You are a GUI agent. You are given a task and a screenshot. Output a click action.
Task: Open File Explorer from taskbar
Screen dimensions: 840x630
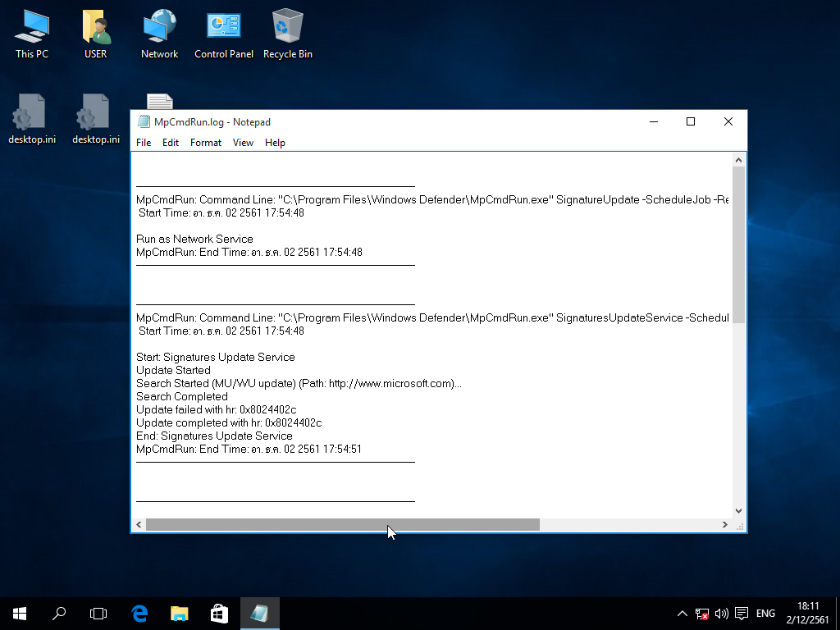point(179,613)
